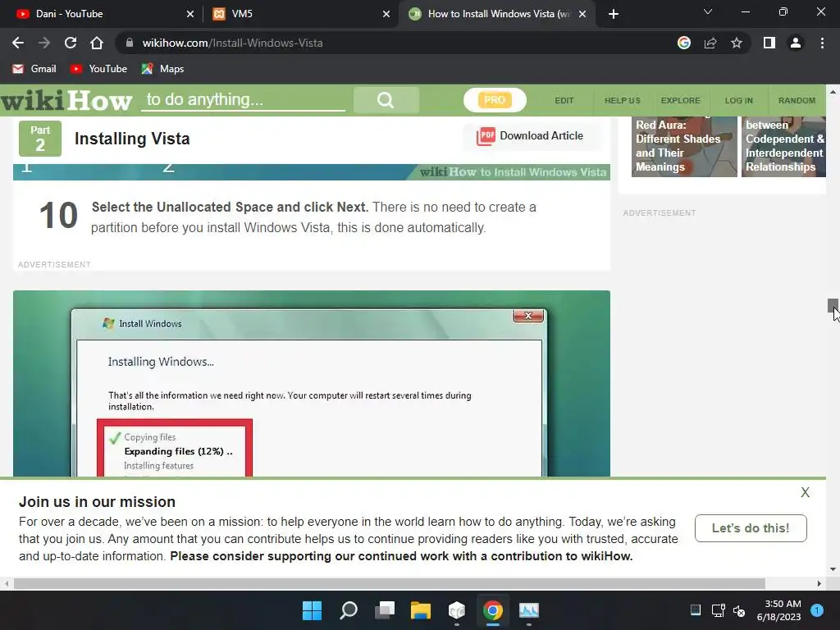Open the Chrome profile icon
Viewport: 840px width, 630px height.
[796, 43]
